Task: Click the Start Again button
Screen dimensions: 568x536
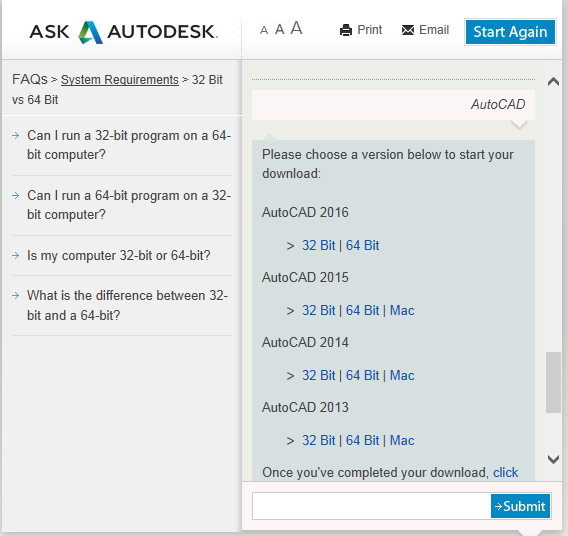Action: (510, 32)
